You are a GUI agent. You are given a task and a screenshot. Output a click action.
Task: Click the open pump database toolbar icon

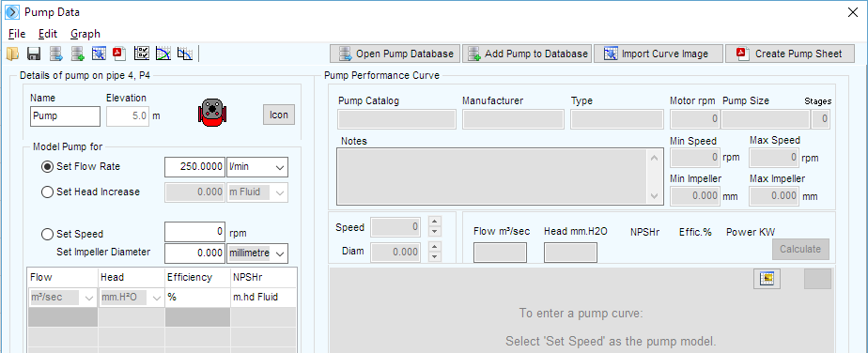(55, 54)
